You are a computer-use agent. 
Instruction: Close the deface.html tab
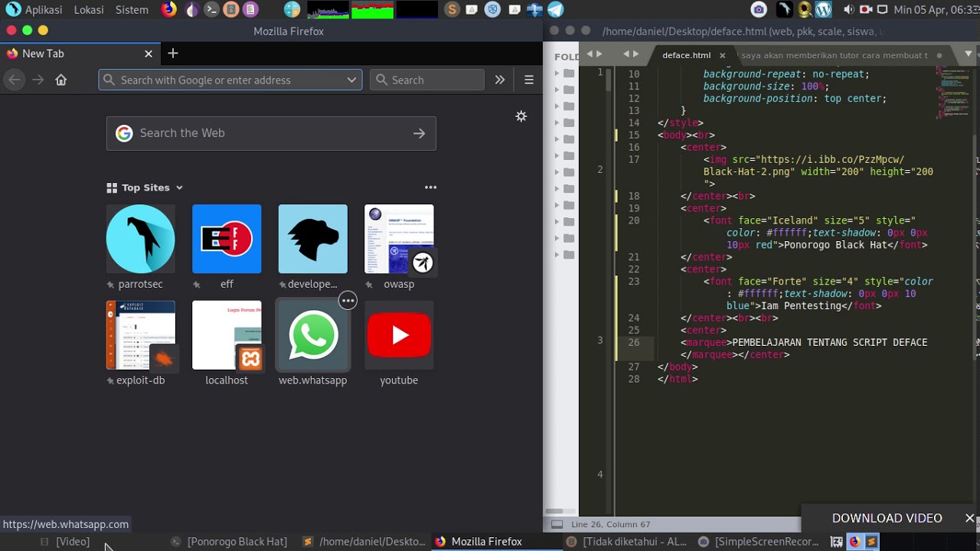click(x=722, y=55)
